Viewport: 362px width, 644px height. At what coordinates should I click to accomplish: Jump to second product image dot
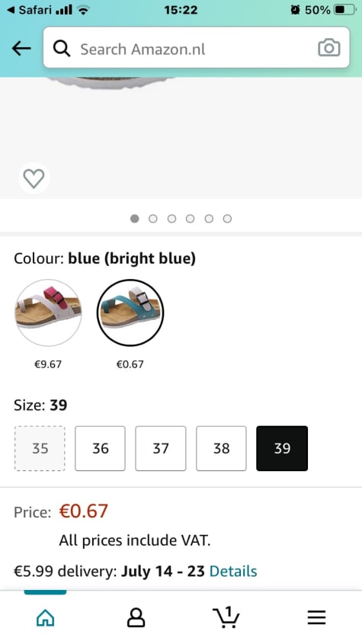coord(153,219)
